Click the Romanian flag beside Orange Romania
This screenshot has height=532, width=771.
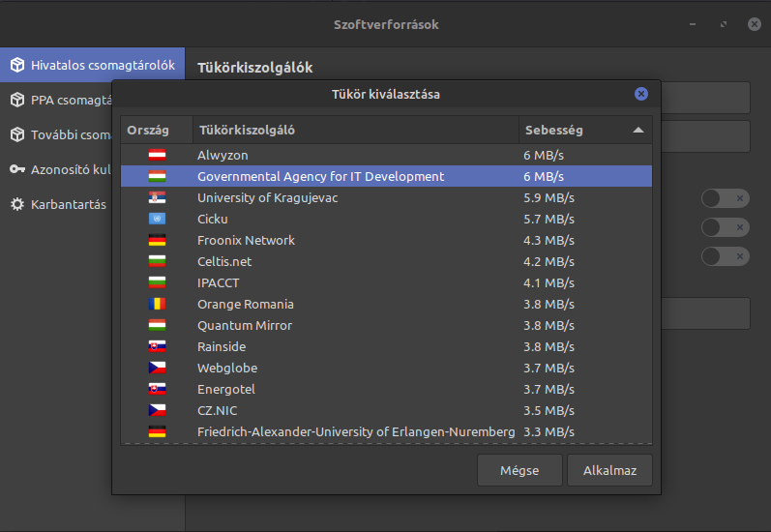[157, 304]
